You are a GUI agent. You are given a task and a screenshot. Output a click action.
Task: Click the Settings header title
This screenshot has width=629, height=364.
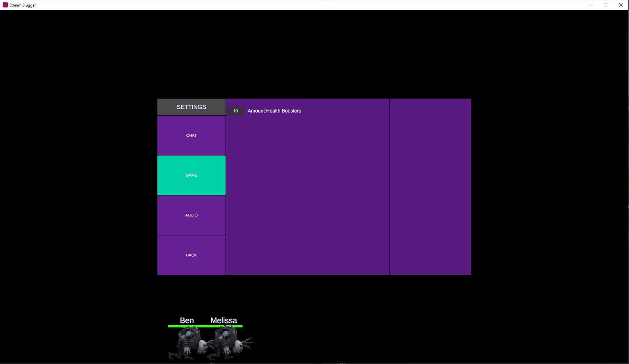tap(191, 107)
